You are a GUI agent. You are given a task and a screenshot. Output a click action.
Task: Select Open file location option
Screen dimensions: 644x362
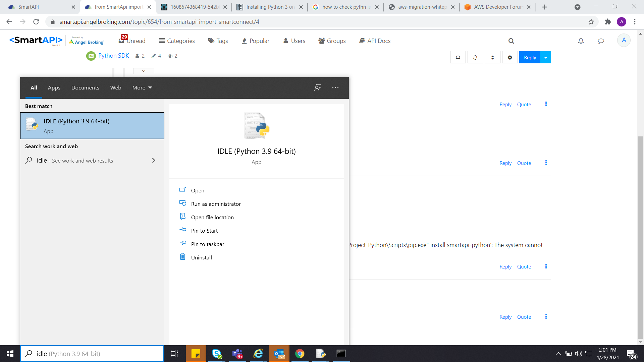tap(212, 217)
